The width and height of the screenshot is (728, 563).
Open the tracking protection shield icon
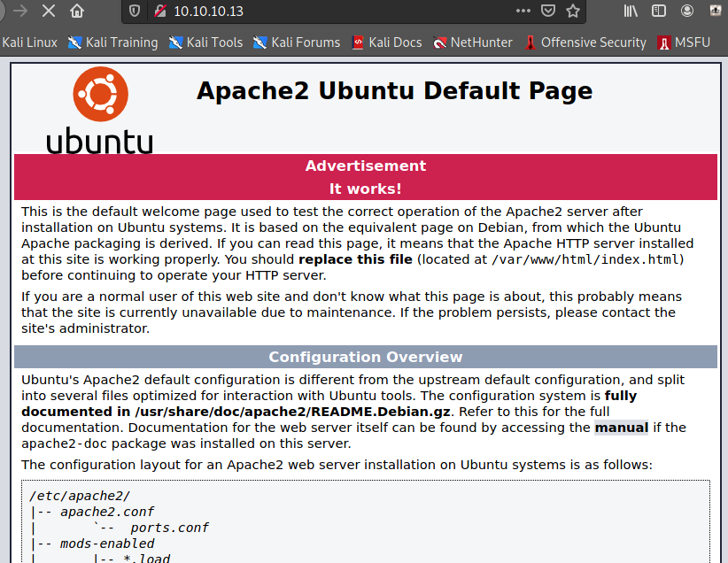pyautogui.click(x=135, y=11)
